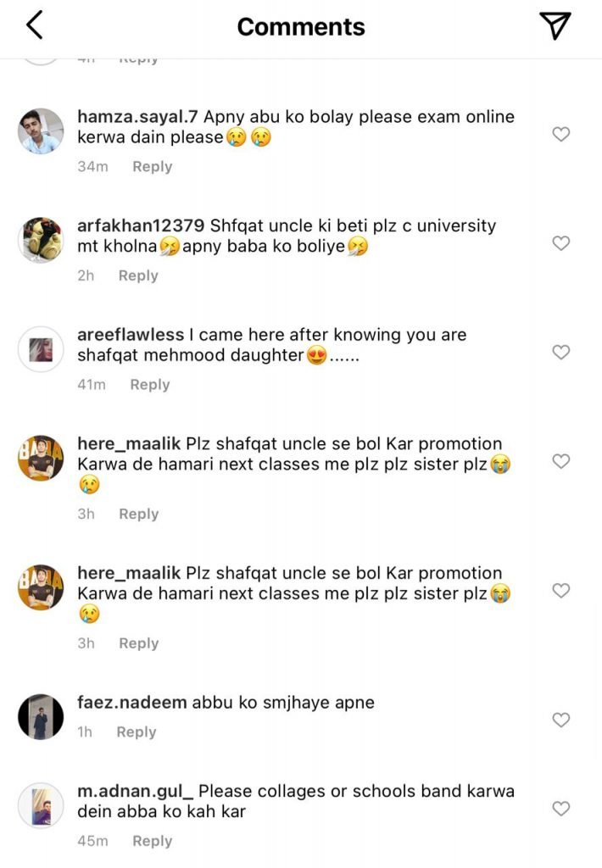Reply to areeflawless's comment
602x868 pixels.
(x=149, y=385)
